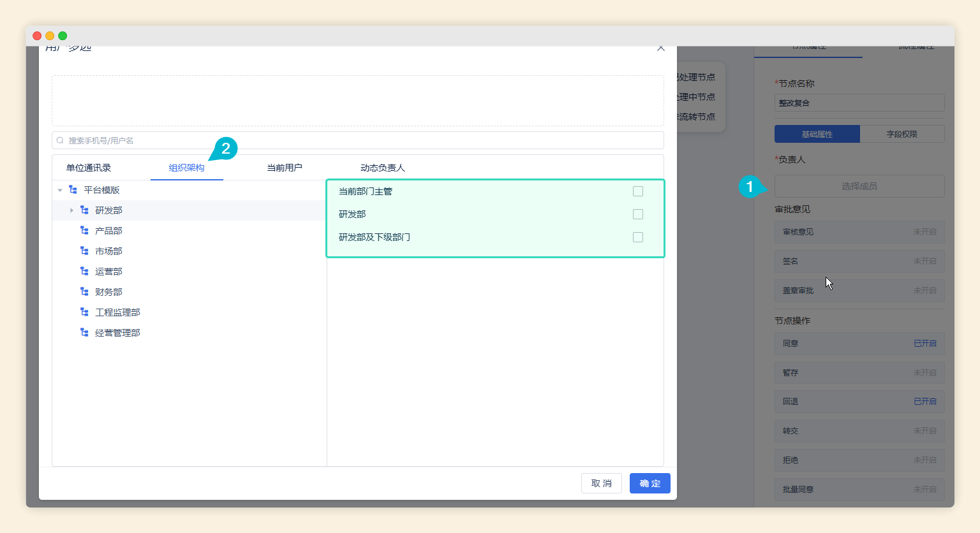Screen dimensions: 980x533
Task: Click the 平台模版 root organization icon
Action: pos(73,190)
